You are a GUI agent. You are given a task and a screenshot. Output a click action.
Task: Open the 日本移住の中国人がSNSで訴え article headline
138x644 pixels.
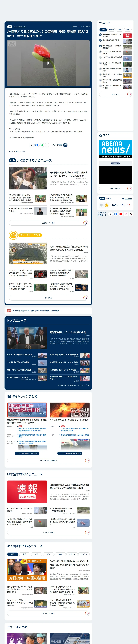[x=69, y=174]
